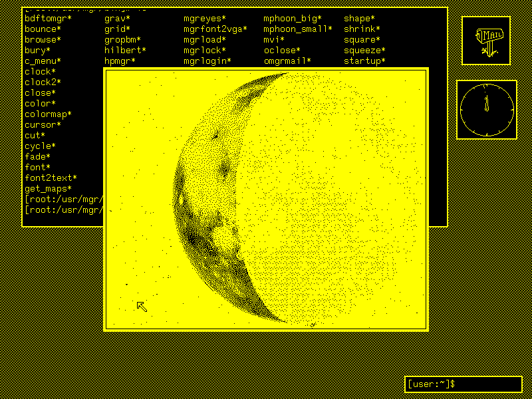Select font2text* in the listing
Image resolution: width=532 pixels, height=399 pixels.
(x=51, y=178)
